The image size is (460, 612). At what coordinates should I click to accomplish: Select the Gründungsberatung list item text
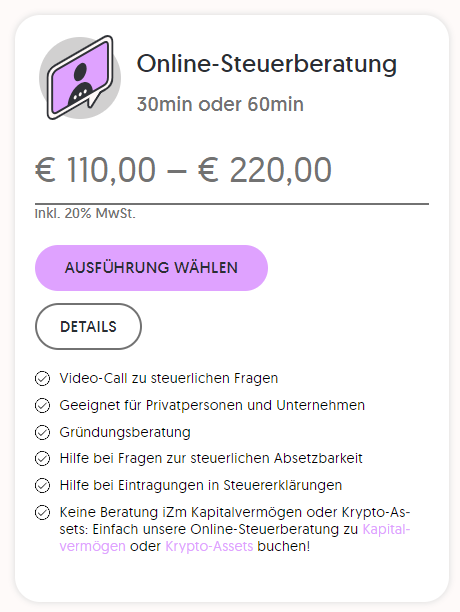point(125,432)
